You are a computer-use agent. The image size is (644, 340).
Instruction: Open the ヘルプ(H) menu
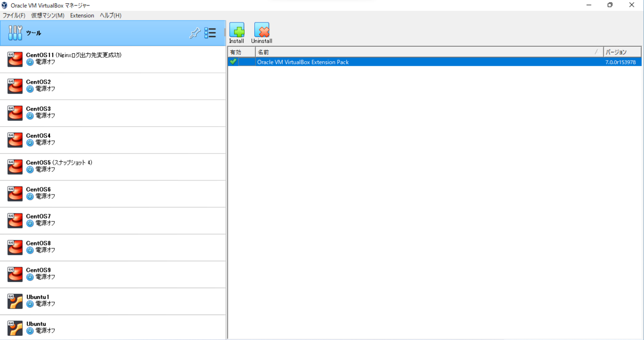coord(111,16)
